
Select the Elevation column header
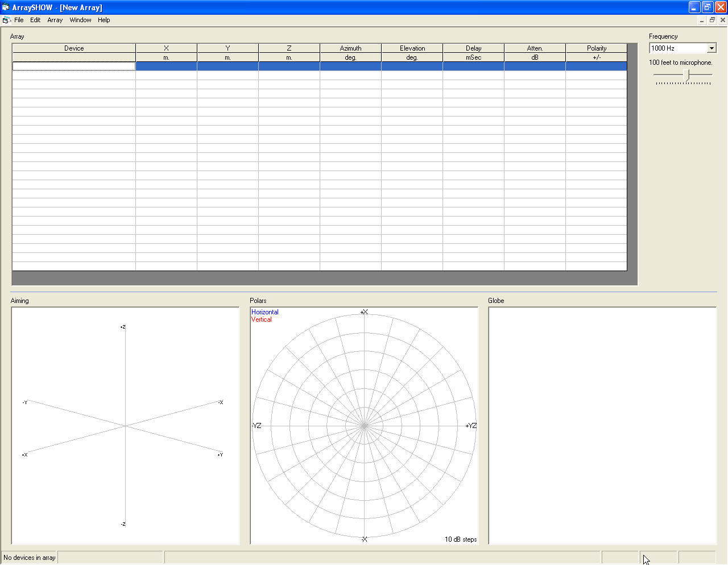(x=412, y=48)
